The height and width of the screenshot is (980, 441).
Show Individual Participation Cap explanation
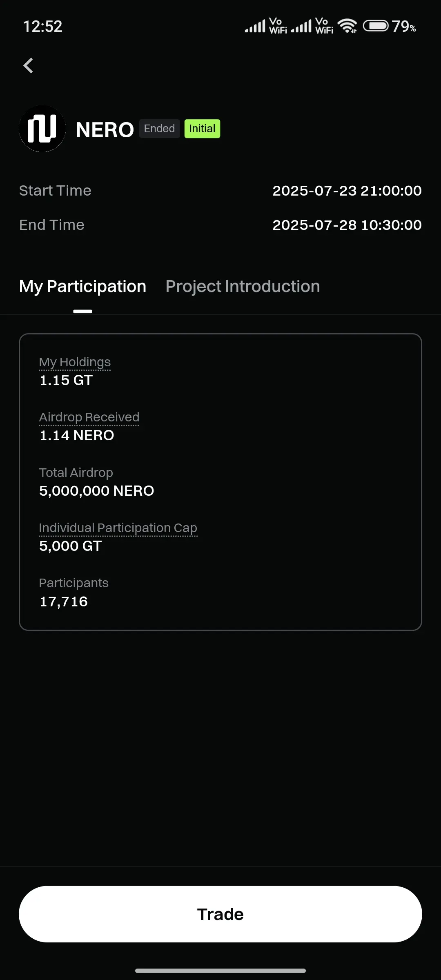click(x=118, y=528)
